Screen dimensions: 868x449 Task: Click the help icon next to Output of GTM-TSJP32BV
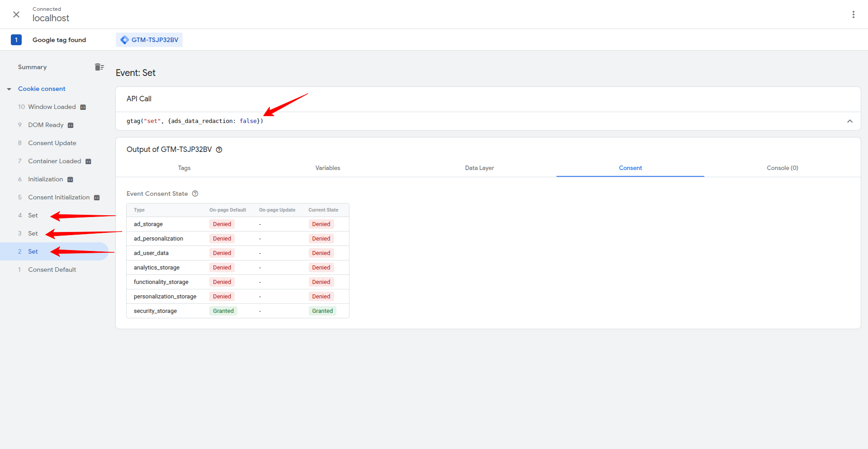click(x=219, y=149)
